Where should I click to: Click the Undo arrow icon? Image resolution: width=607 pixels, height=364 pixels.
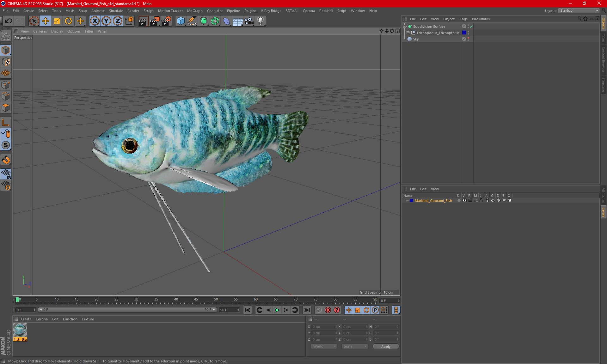[9, 21]
